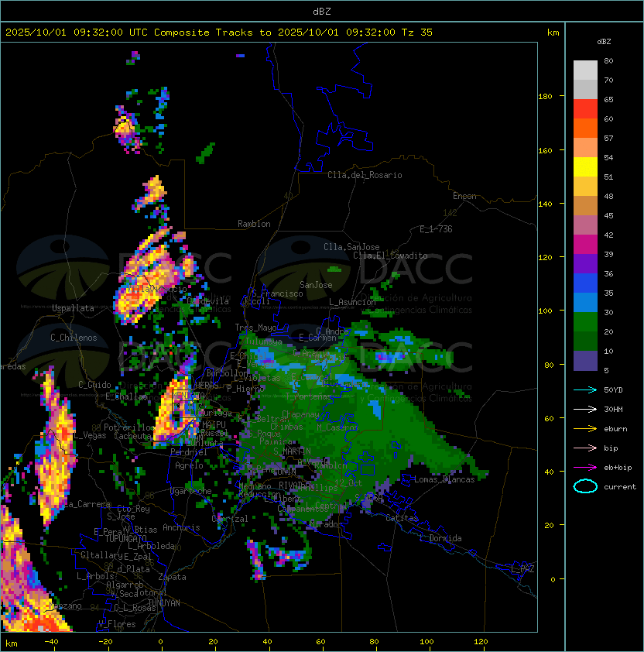The image size is (644, 652).
Task: Click the 'Lomas_Blancas' map label
Action: (444, 479)
